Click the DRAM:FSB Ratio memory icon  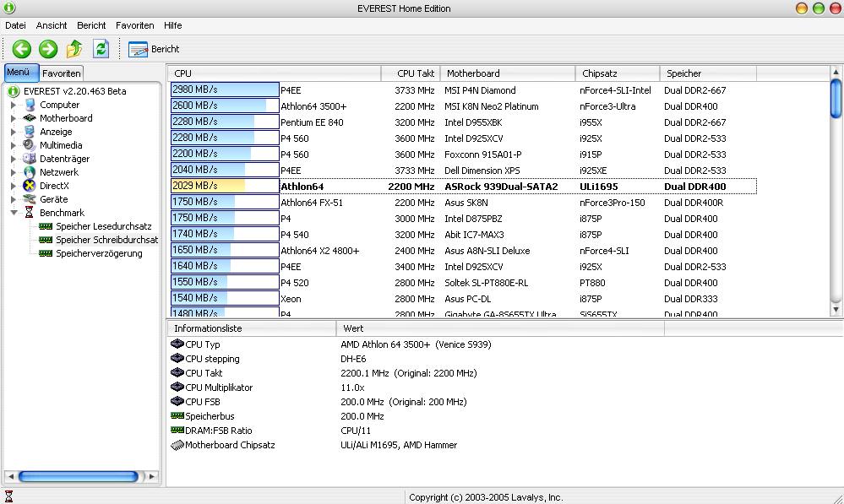click(177, 431)
